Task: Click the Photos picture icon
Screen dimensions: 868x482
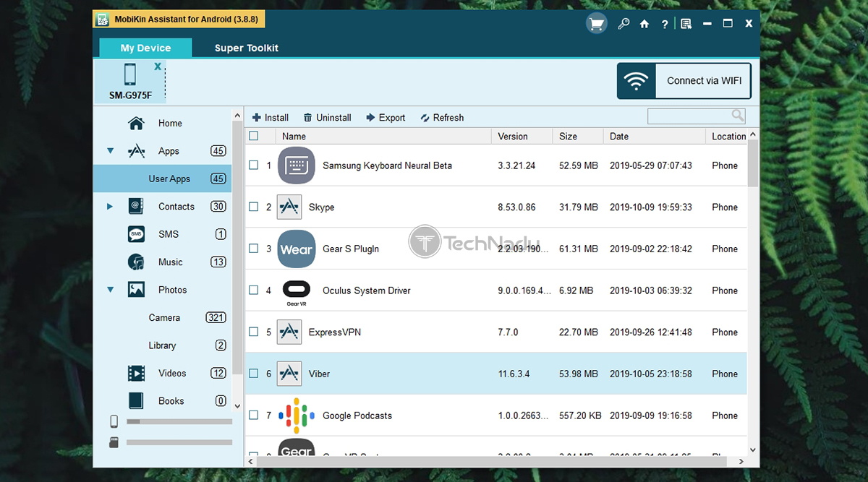Action: coord(136,290)
